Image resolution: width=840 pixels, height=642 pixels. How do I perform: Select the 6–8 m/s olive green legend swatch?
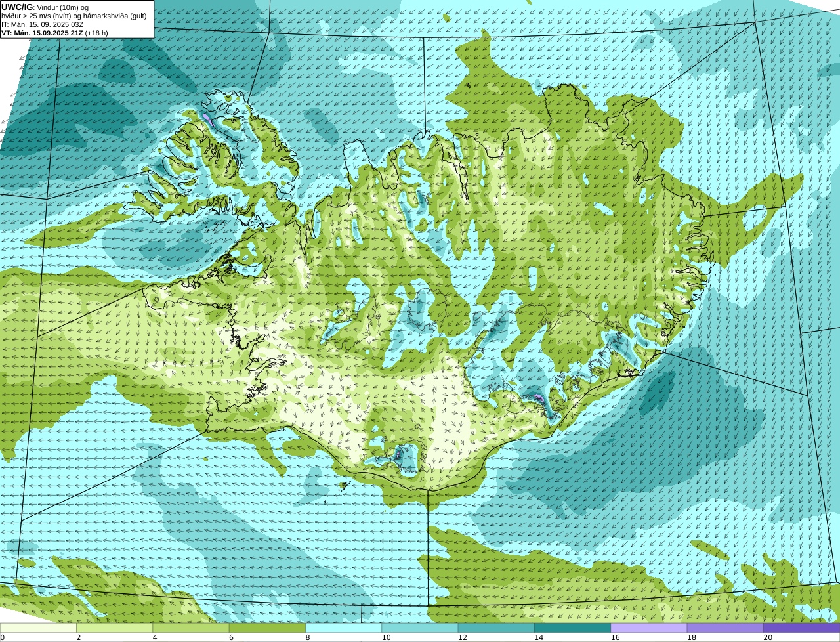click(267, 628)
